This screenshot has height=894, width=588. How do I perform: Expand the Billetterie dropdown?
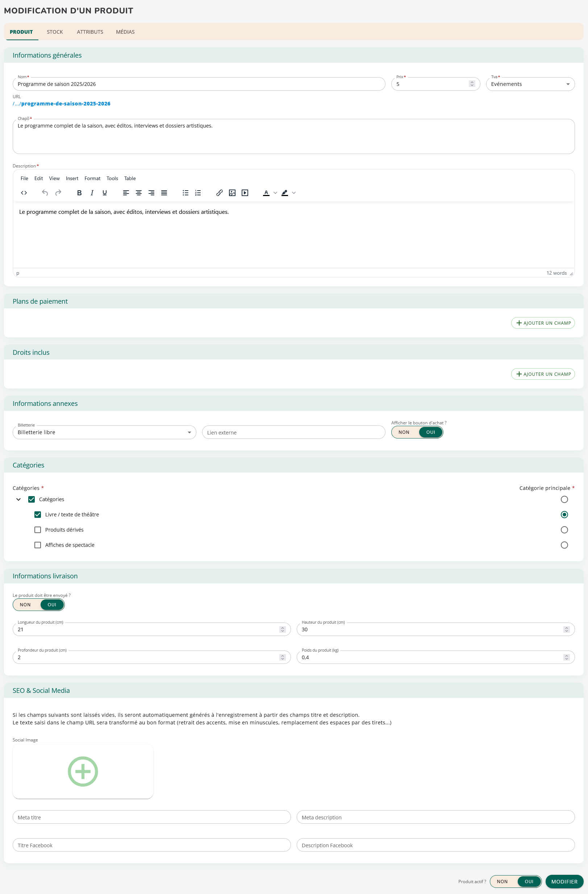[x=104, y=432]
